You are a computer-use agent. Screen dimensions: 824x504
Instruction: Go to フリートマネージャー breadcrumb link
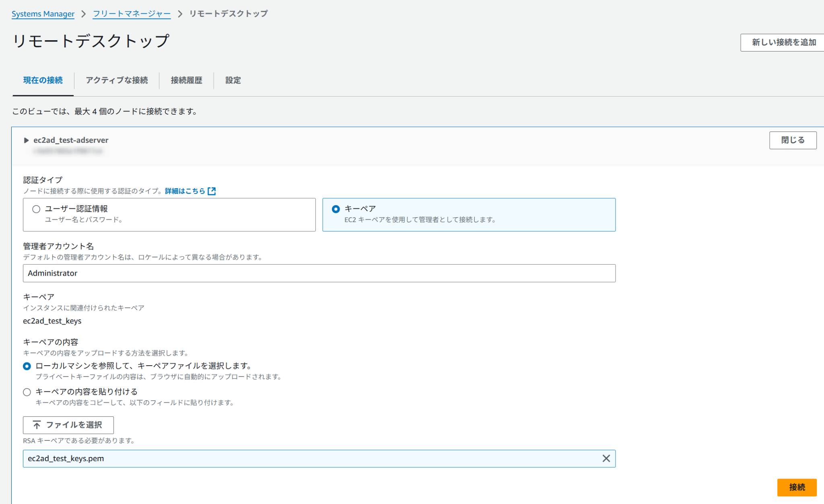click(132, 14)
